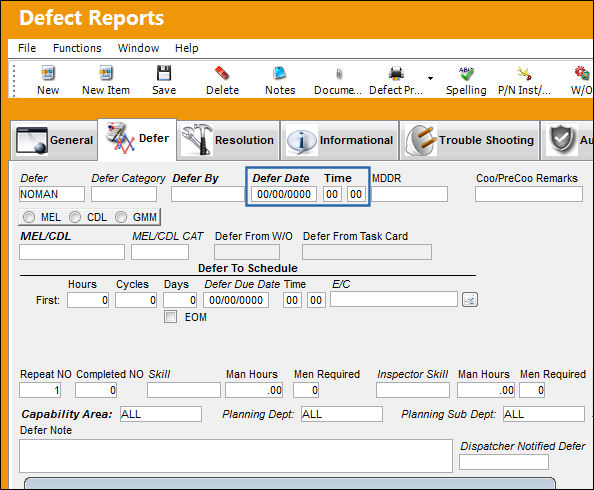594x490 pixels.
Task: Click the MDDR input field
Action: tap(409, 194)
